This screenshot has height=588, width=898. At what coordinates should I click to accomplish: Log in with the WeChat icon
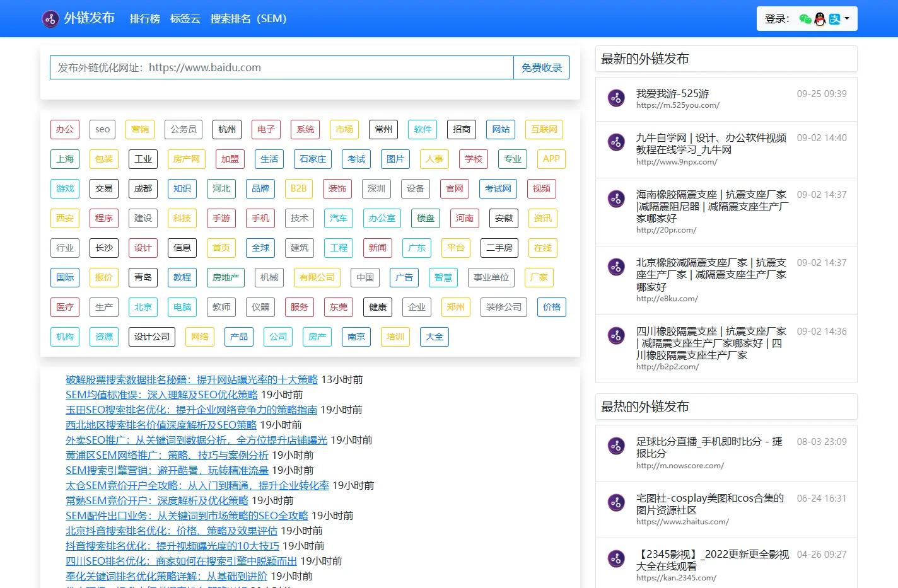click(x=805, y=19)
